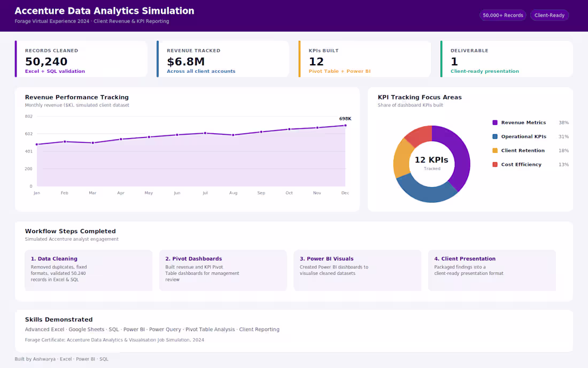Viewport: 588px width, 368px height.
Task: Click the Cost Efficiency red legend swatch
Action: coord(495,164)
